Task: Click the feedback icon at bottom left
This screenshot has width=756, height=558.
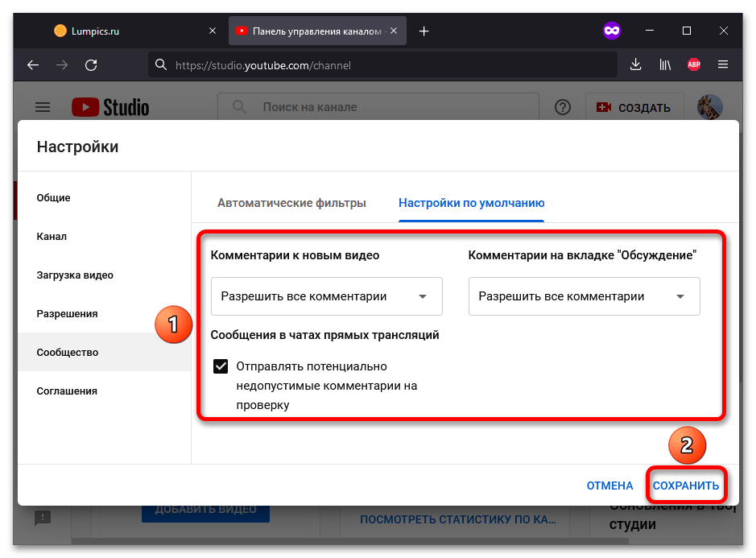Action: tap(43, 518)
